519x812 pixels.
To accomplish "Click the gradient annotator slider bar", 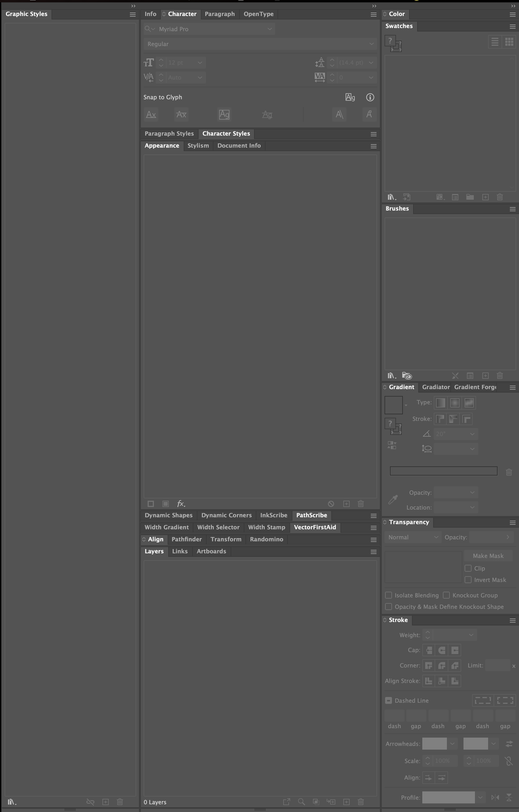I will (x=443, y=471).
